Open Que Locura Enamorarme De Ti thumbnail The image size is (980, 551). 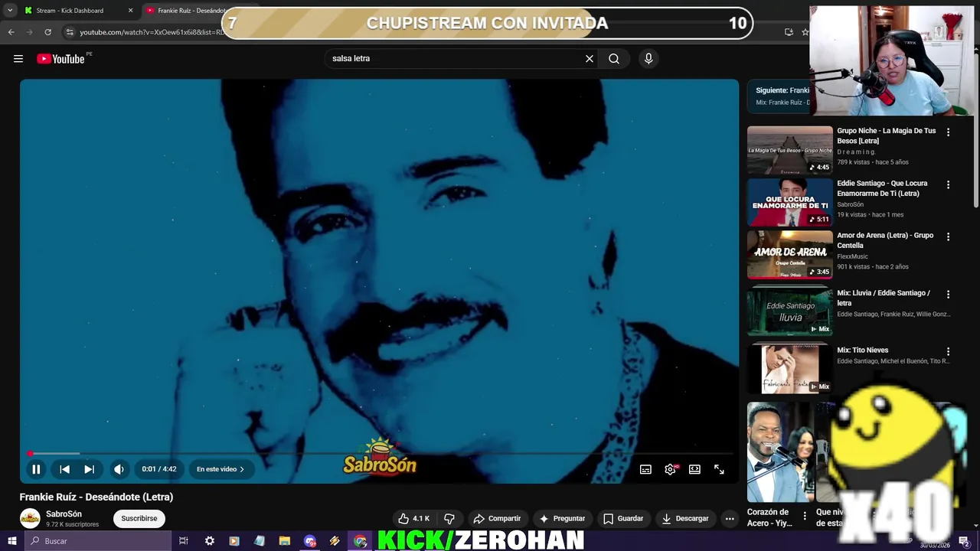(789, 202)
